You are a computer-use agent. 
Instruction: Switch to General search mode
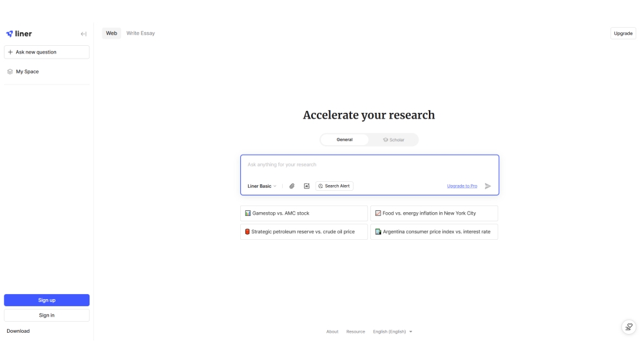(x=345, y=140)
